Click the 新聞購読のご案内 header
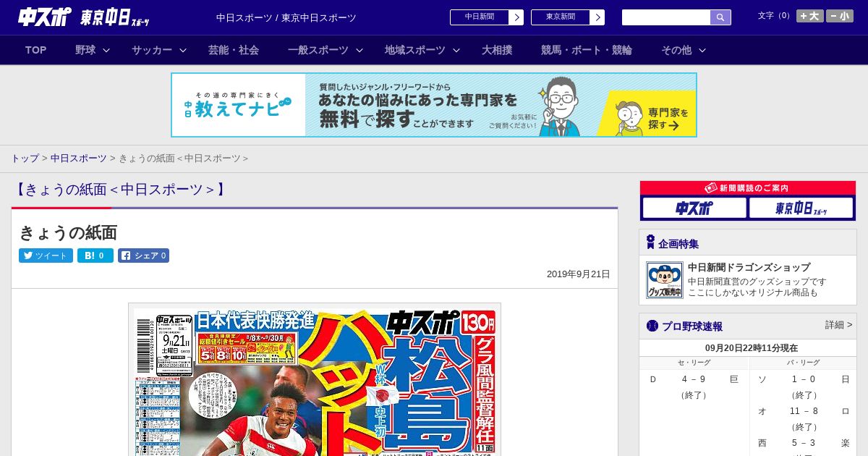Screen dimensions: 868x456 pyautogui.click(x=748, y=188)
